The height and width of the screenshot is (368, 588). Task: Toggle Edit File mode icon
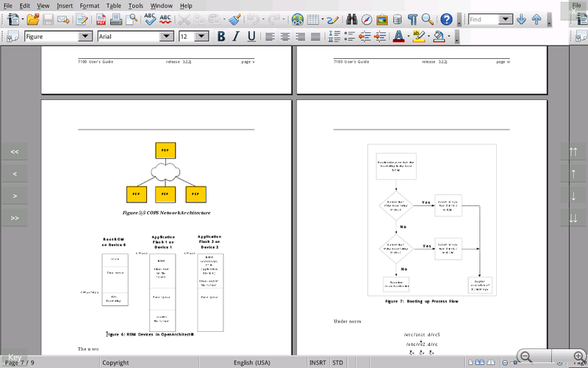[82, 19]
